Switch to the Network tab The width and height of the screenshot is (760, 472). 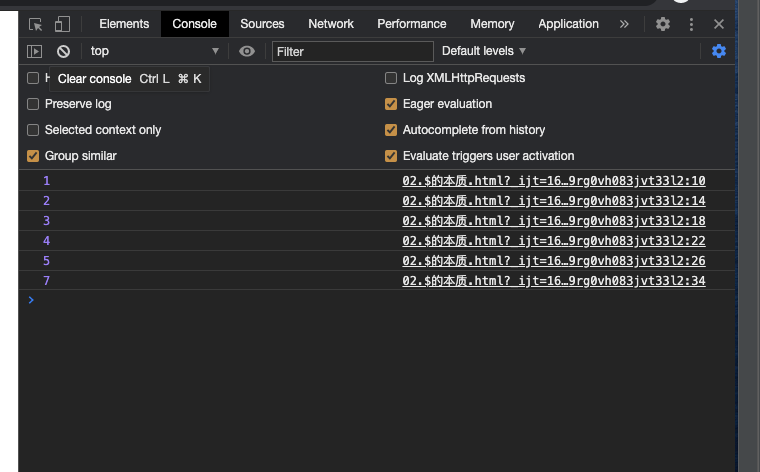coord(331,24)
